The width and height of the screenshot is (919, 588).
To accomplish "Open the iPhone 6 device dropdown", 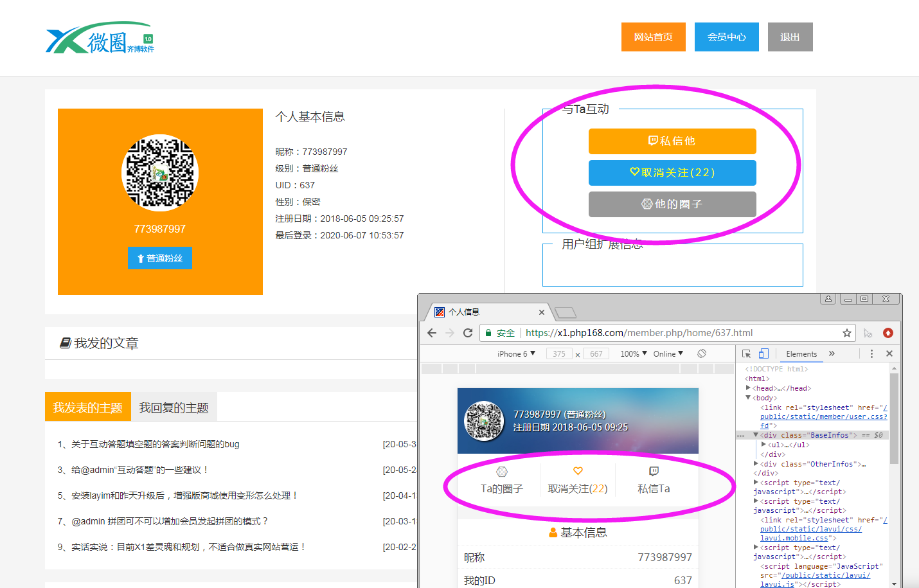I will (516, 353).
